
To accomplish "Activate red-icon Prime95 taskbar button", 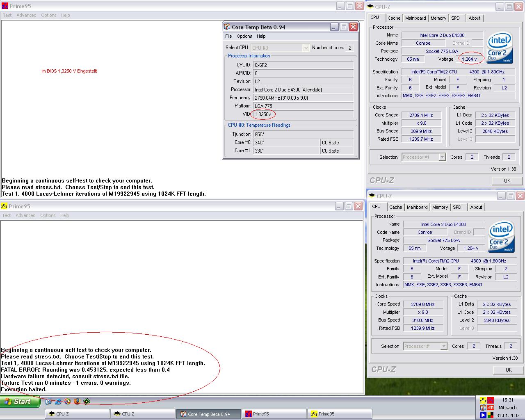I will pos(274,414).
